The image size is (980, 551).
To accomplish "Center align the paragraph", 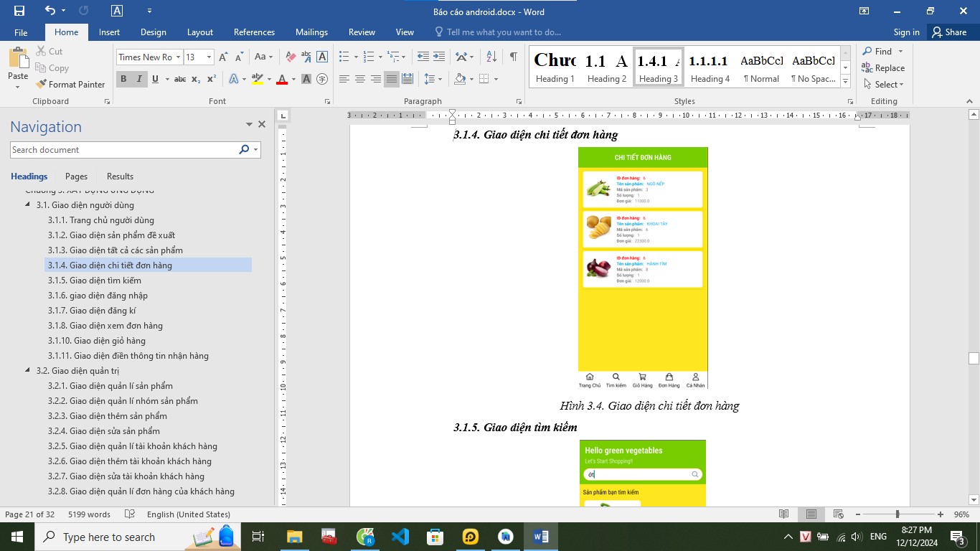I will click(x=360, y=79).
